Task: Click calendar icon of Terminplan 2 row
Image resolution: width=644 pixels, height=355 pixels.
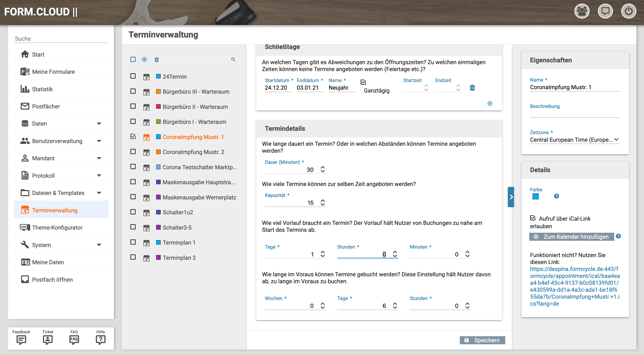Action: pyautogui.click(x=146, y=258)
